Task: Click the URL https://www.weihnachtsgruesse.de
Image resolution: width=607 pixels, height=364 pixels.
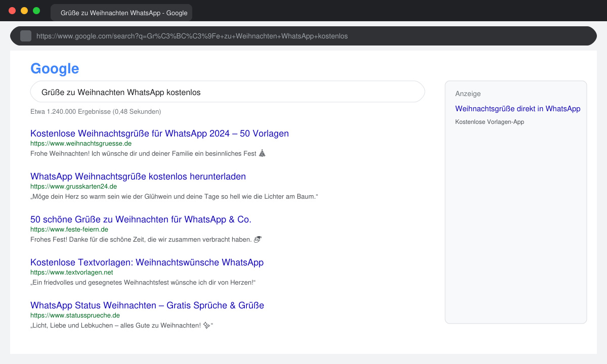Action: pyautogui.click(x=81, y=144)
